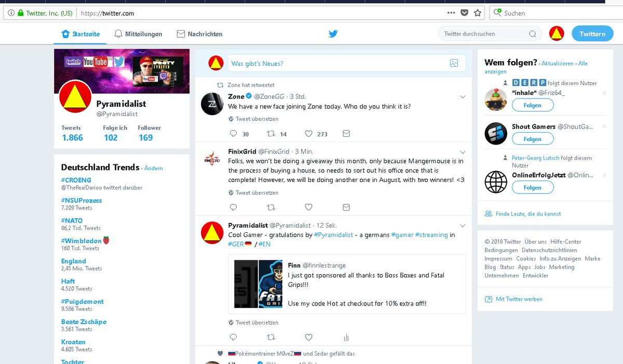Open the #Wimbledon trend
Image resolution: width=623 pixels, height=364 pixels.
tap(82, 241)
